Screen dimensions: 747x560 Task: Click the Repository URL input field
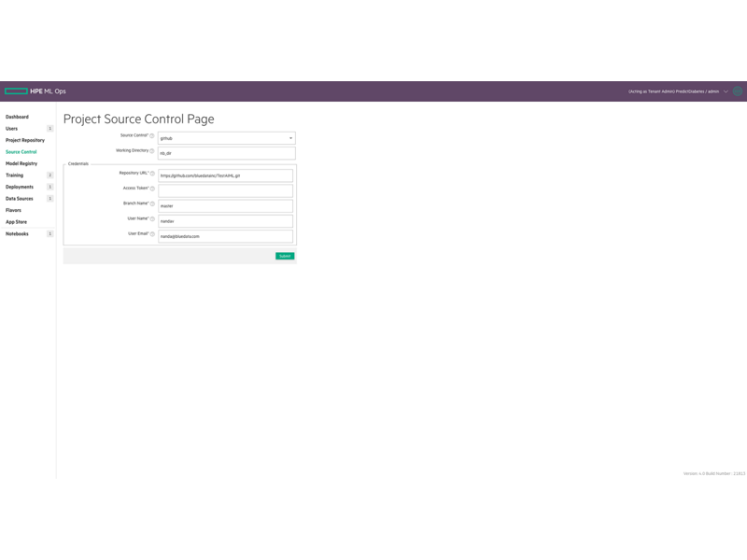tap(225, 175)
